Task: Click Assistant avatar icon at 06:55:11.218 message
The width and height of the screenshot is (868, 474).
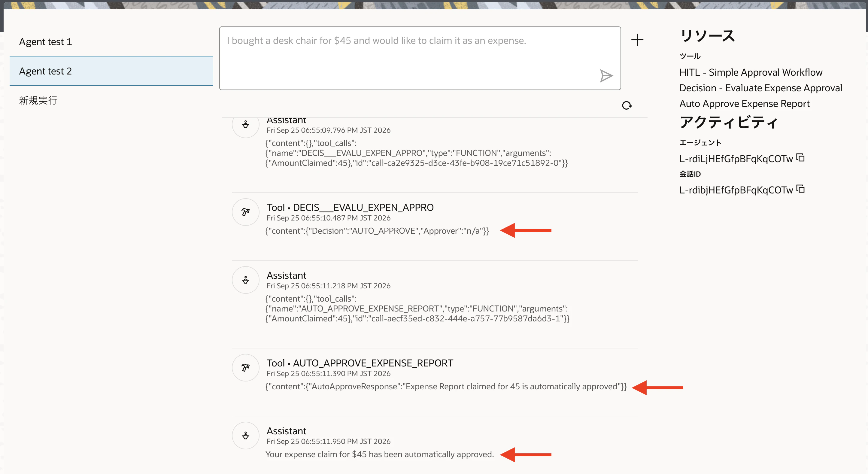Action: pos(246,280)
